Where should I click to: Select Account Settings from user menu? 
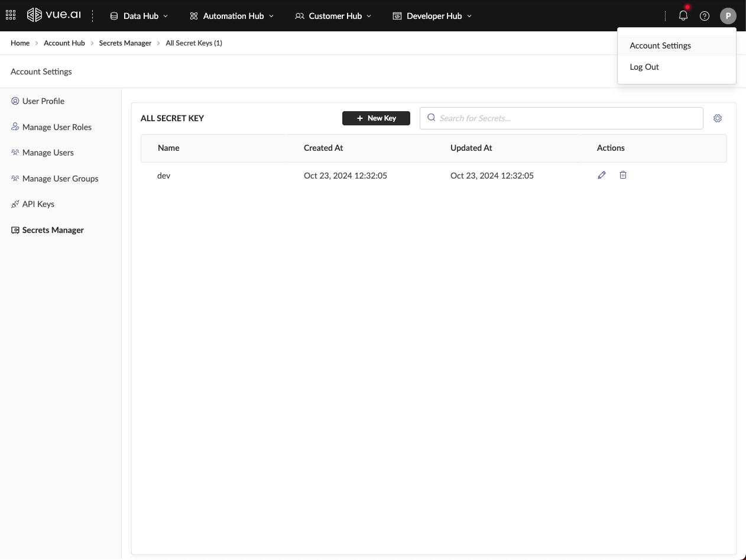click(660, 46)
